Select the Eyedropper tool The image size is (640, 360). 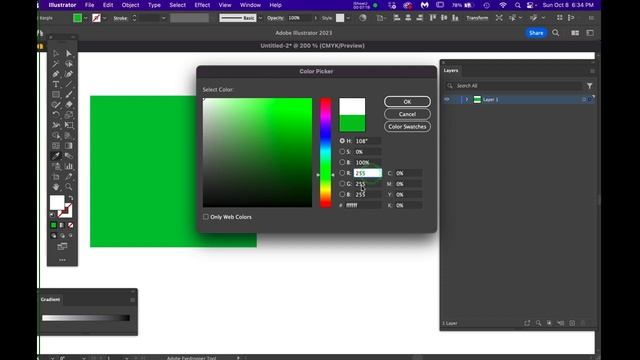click(56, 156)
